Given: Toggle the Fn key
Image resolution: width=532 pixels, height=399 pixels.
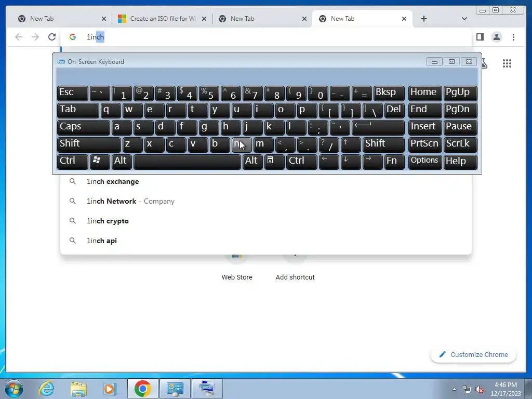Looking at the screenshot, I should (394, 162).
